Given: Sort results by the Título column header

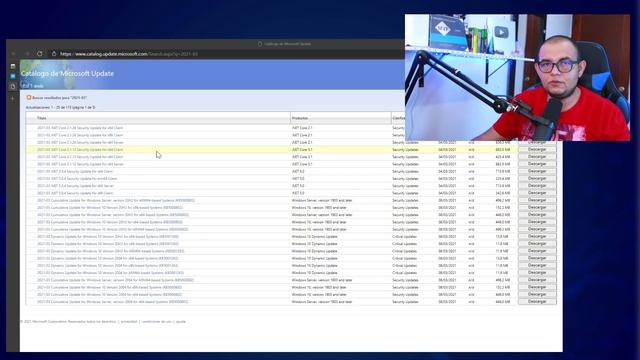Looking at the screenshot, I should point(42,118).
